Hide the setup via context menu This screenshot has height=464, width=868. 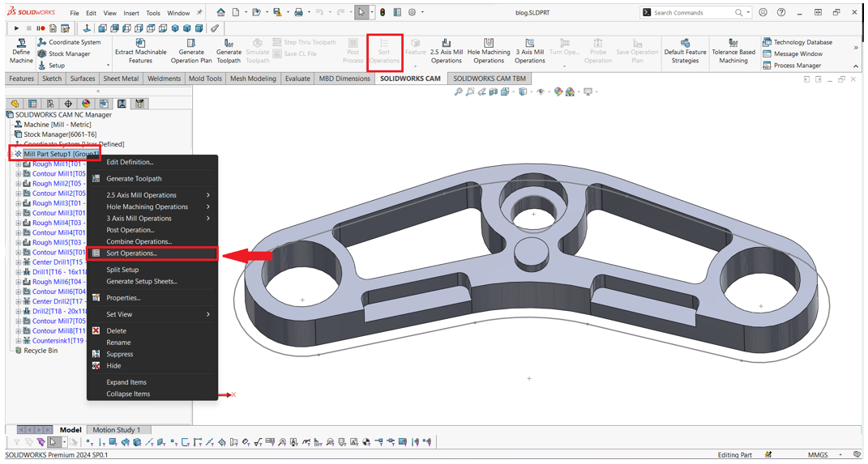(x=113, y=366)
